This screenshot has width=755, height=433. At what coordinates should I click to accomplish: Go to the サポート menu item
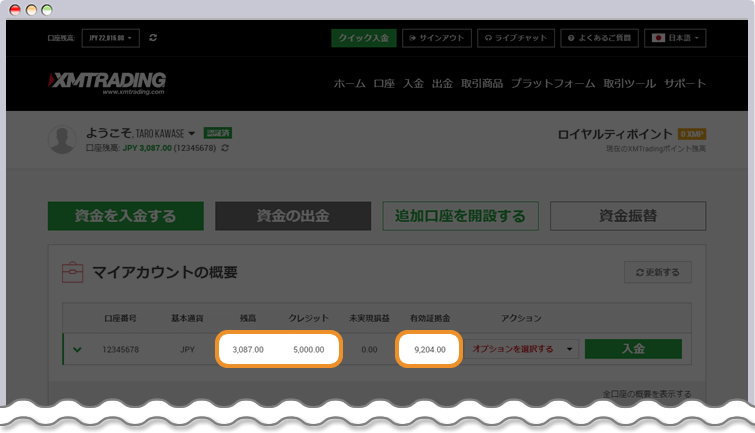[684, 84]
